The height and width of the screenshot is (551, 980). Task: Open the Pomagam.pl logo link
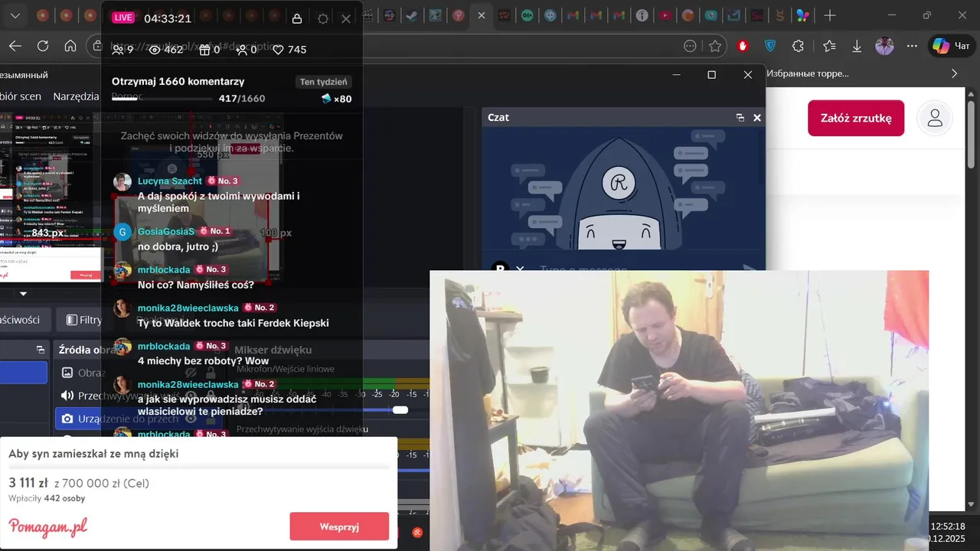coord(47,527)
